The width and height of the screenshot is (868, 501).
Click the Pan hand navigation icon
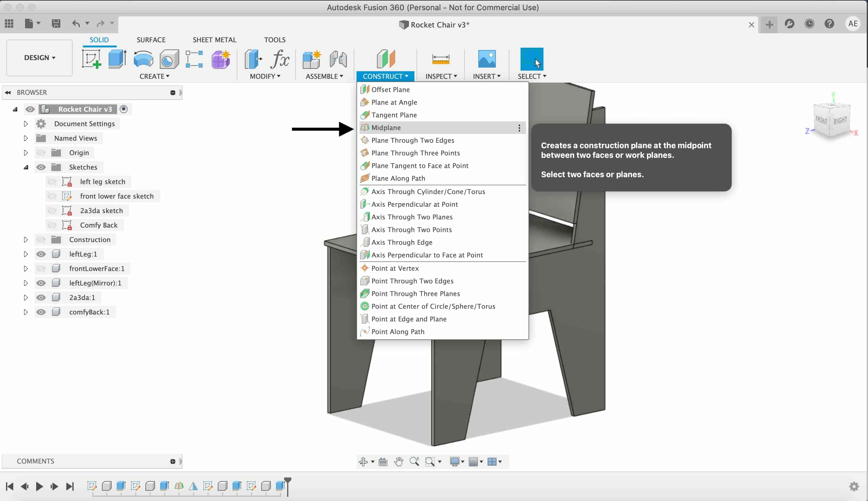pyautogui.click(x=399, y=461)
